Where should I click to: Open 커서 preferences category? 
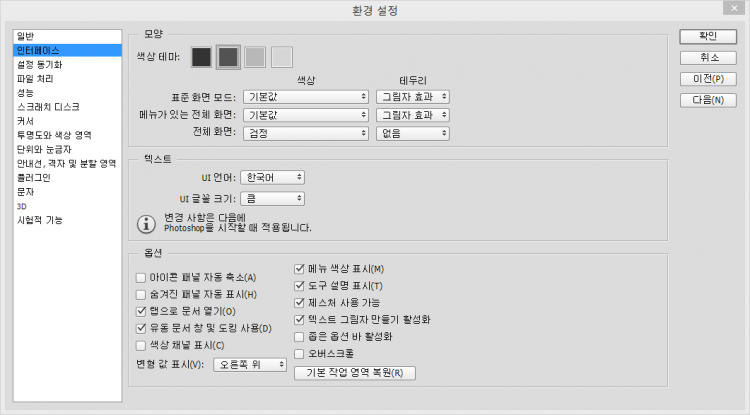[x=26, y=120]
